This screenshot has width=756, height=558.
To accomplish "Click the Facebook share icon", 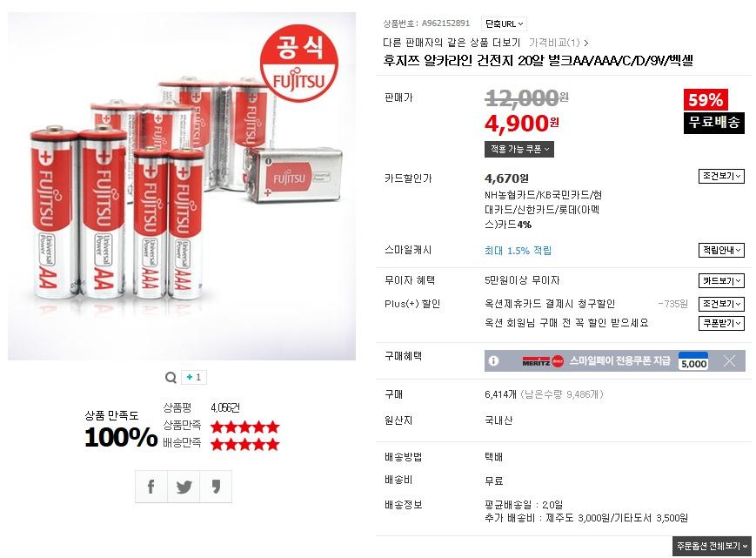I will click(x=151, y=487).
